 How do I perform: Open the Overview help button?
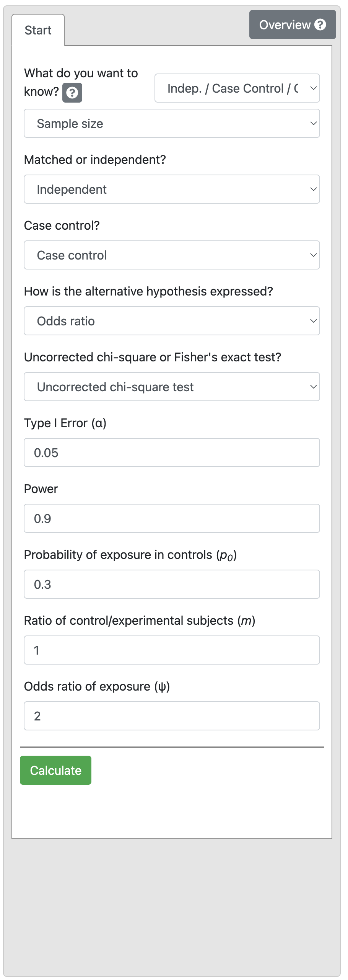[292, 25]
